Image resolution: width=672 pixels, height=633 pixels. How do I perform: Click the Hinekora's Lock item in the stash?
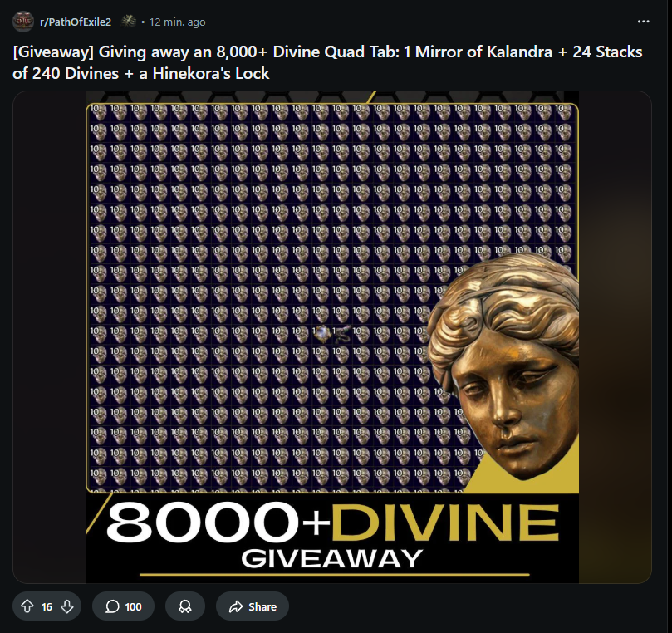[342, 334]
